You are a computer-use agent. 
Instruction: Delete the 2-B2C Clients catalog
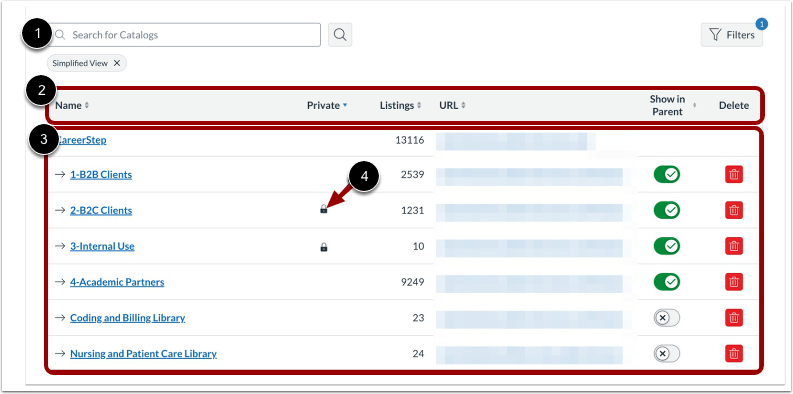[x=734, y=210]
